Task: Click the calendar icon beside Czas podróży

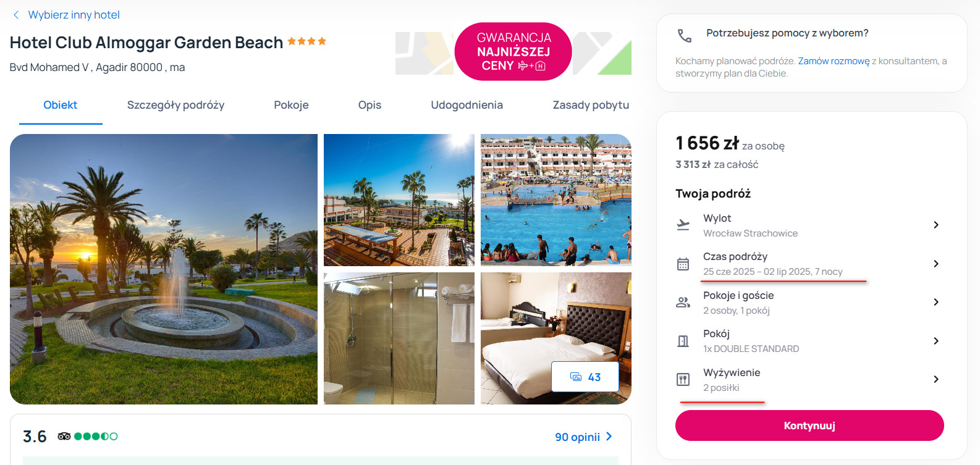Action: pos(683,264)
